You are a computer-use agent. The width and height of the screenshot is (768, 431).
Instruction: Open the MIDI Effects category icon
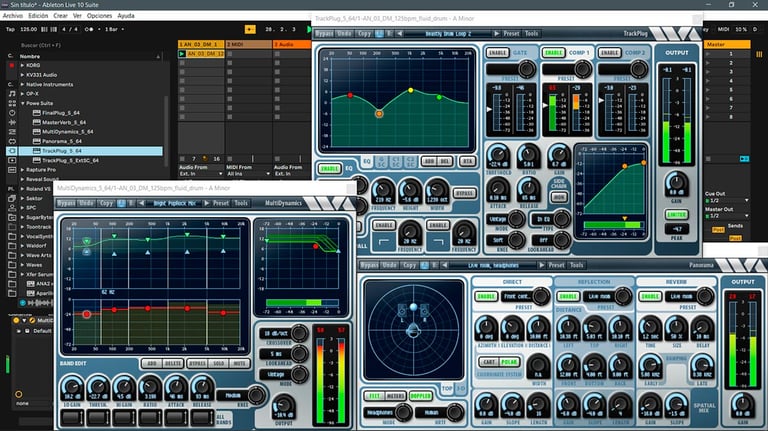(x=12, y=132)
